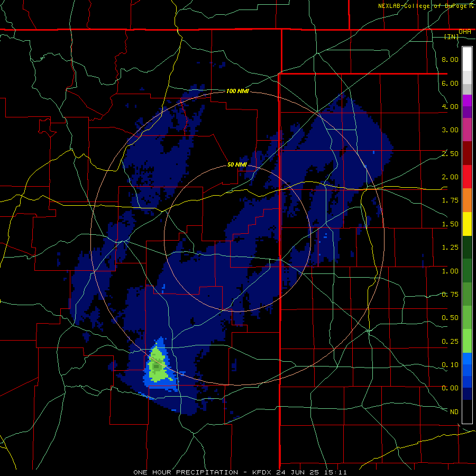Select the ND no-data label
Viewport: 476px width, 476px height.
454,412
